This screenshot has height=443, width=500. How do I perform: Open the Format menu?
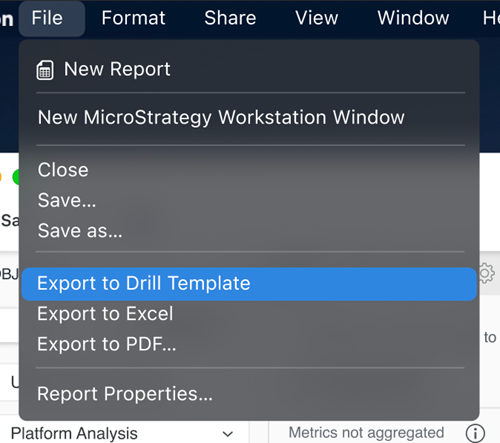click(133, 18)
